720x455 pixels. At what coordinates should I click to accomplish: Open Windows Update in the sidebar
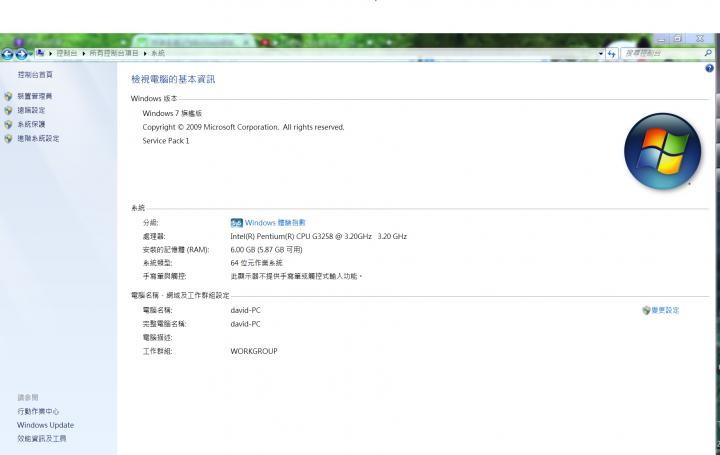pyautogui.click(x=45, y=425)
